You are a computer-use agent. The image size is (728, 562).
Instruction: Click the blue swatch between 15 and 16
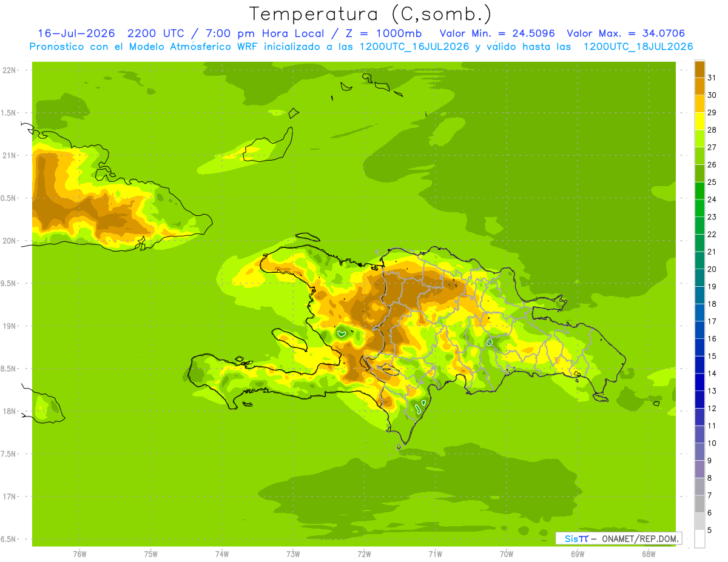[699, 347]
